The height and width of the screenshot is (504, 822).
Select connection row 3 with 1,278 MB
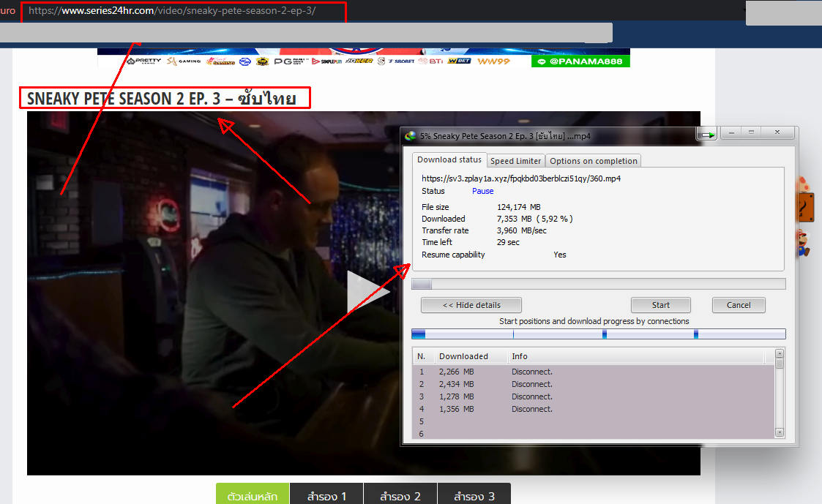point(594,396)
